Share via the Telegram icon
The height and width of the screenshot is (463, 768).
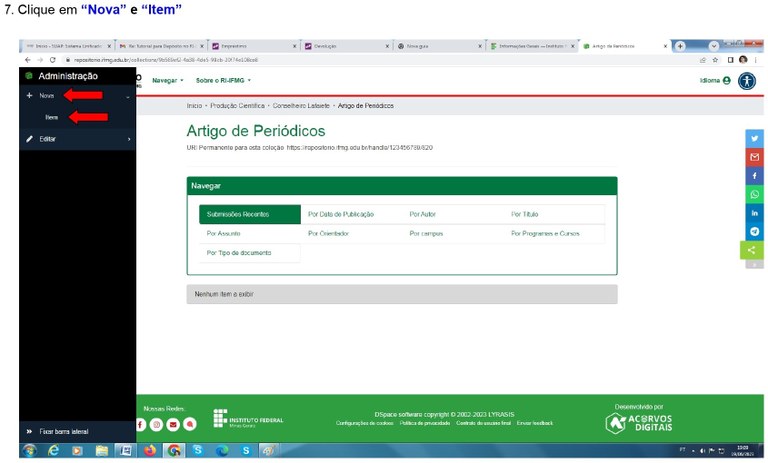754,231
